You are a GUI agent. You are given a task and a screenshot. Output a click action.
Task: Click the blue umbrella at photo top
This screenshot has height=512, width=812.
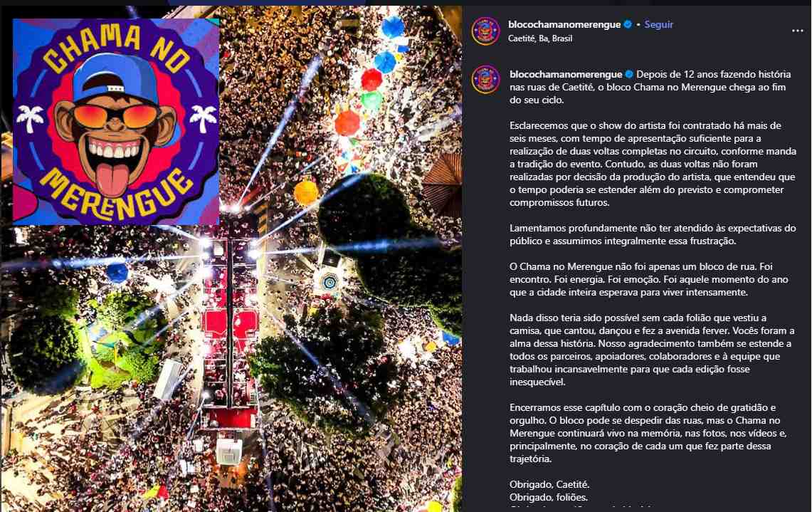tap(393, 27)
